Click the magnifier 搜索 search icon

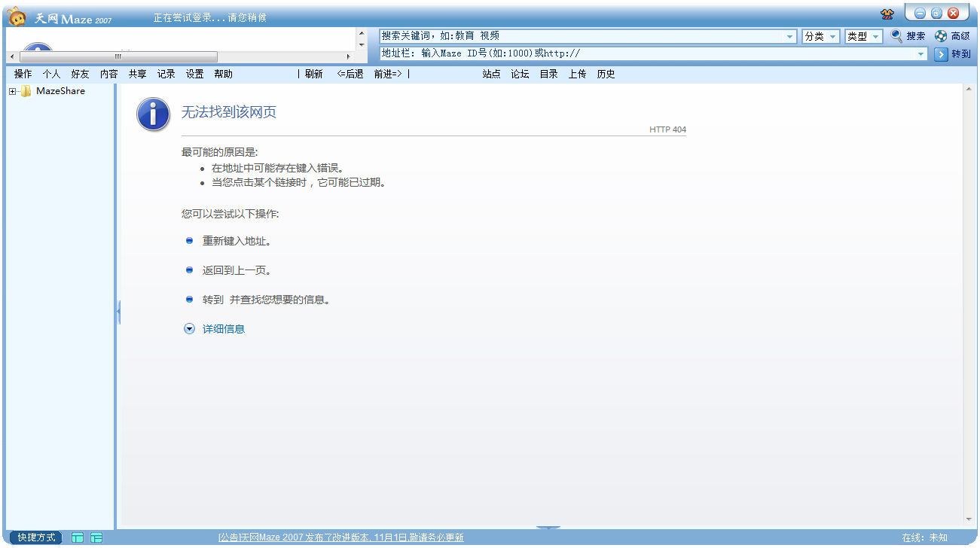[896, 35]
